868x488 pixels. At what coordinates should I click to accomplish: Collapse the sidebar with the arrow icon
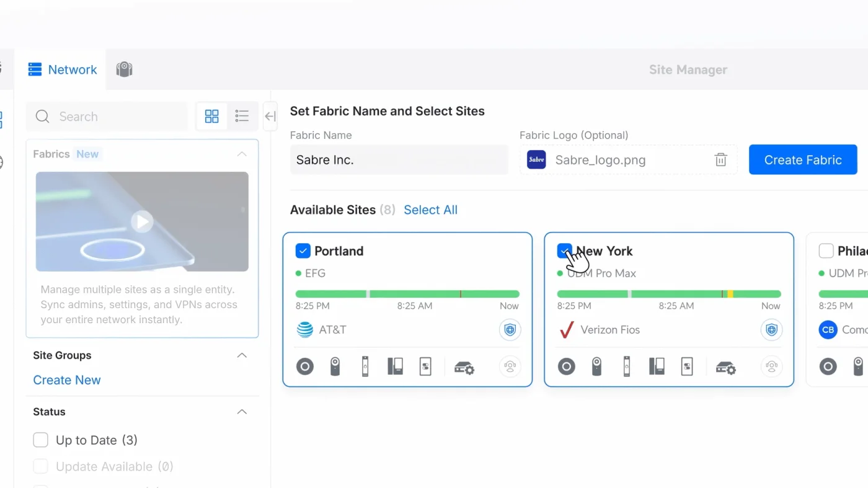[270, 116]
